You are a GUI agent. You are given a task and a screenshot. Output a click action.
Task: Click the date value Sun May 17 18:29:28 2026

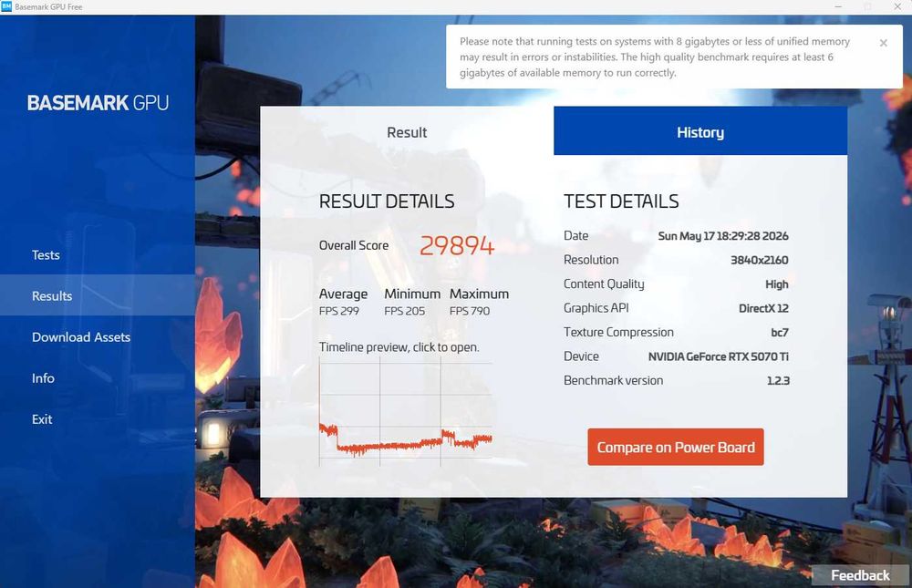coord(723,235)
